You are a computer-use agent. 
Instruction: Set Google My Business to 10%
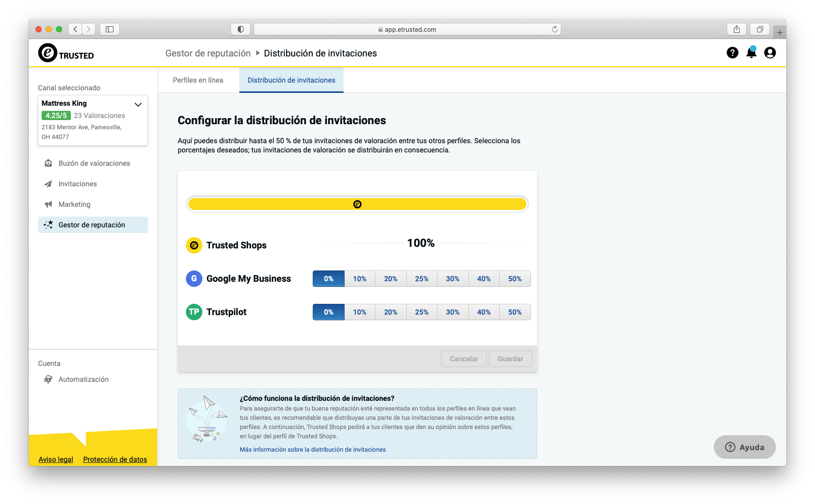pyautogui.click(x=359, y=279)
